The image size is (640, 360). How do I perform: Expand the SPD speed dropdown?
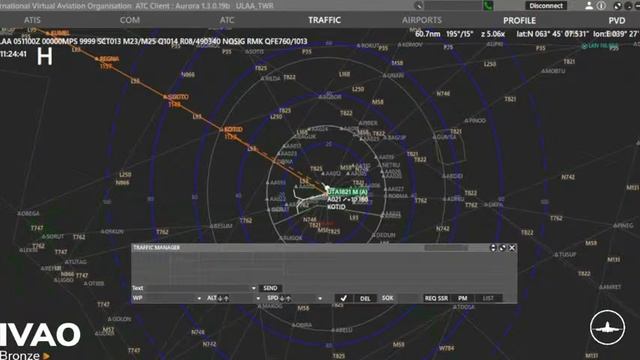point(320,298)
